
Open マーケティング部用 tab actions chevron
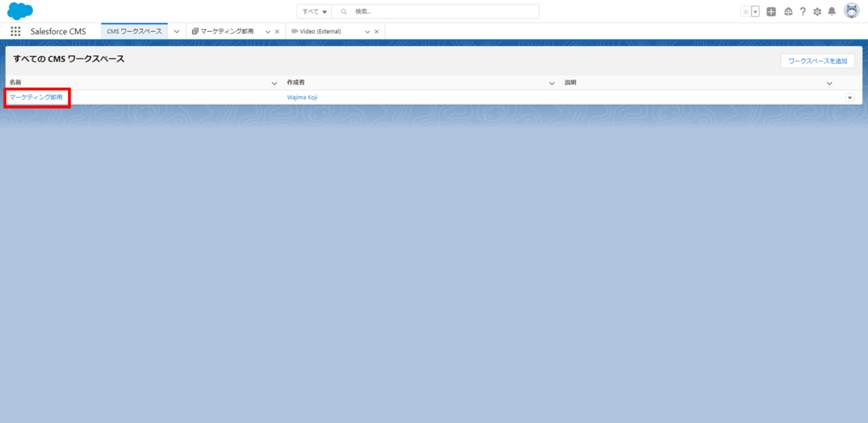[268, 32]
